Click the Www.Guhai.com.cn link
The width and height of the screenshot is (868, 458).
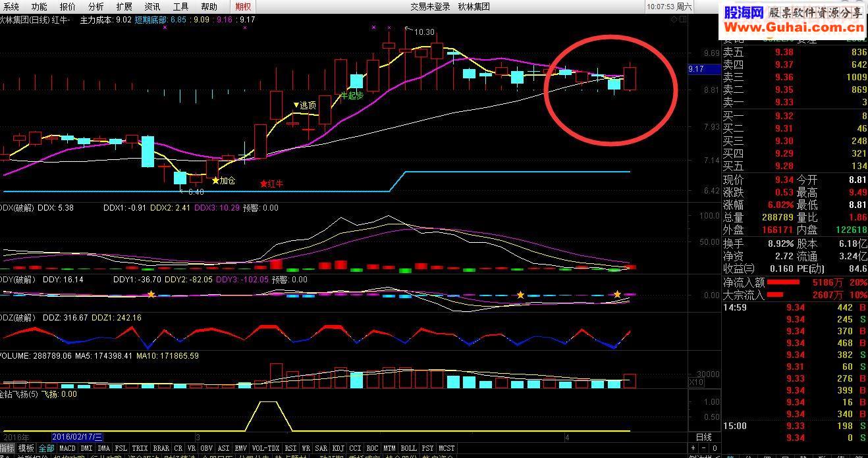(794, 27)
